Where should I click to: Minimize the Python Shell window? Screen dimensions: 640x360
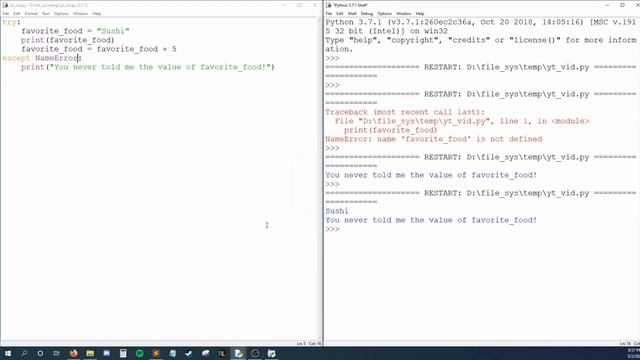point(607,5)
